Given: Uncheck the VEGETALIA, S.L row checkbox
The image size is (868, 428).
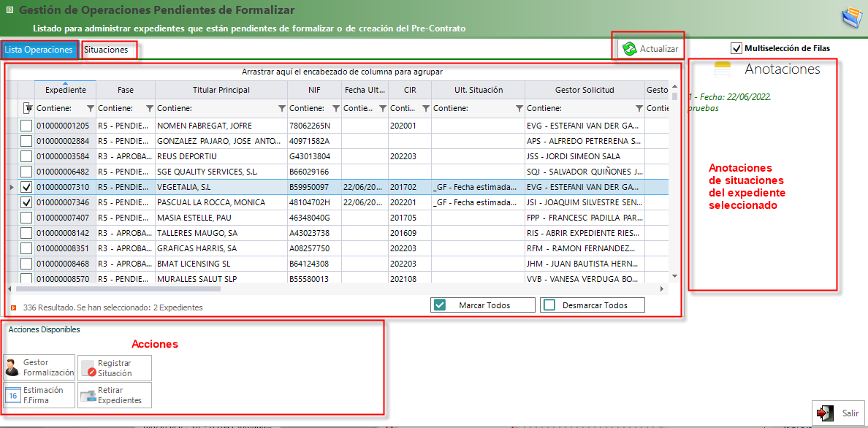Looking at the screenshot, I should pos(26,188).
